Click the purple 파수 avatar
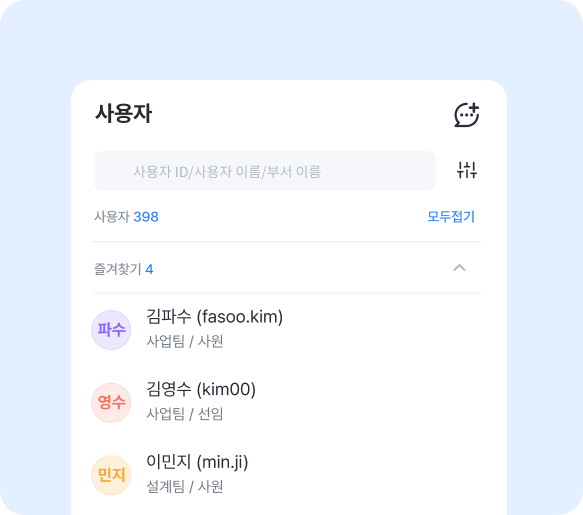583x515 pixels. coord(111,330)
